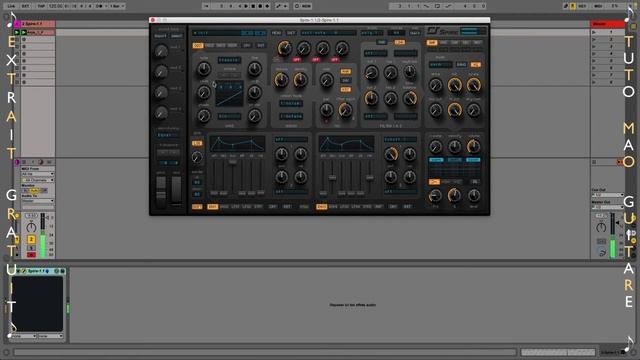Click the cut 1 filter knob
This screenshot has width=640, height=360.
(371, 73)
